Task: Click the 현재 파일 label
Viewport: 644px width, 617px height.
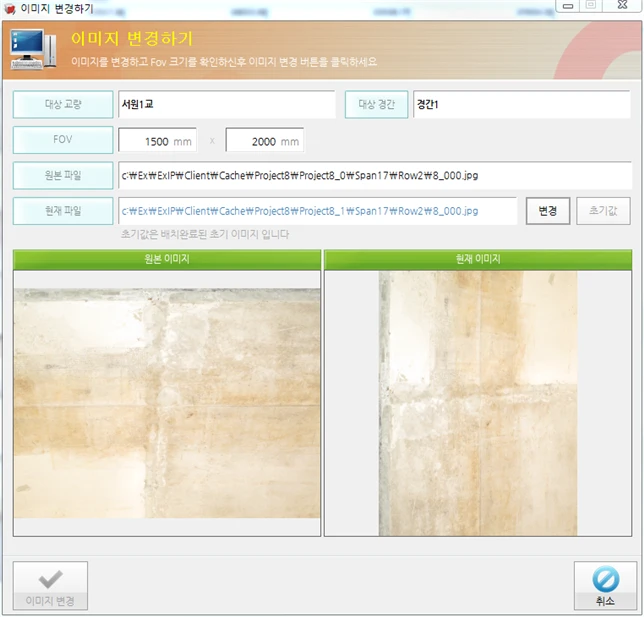Action: pos(63,211)
